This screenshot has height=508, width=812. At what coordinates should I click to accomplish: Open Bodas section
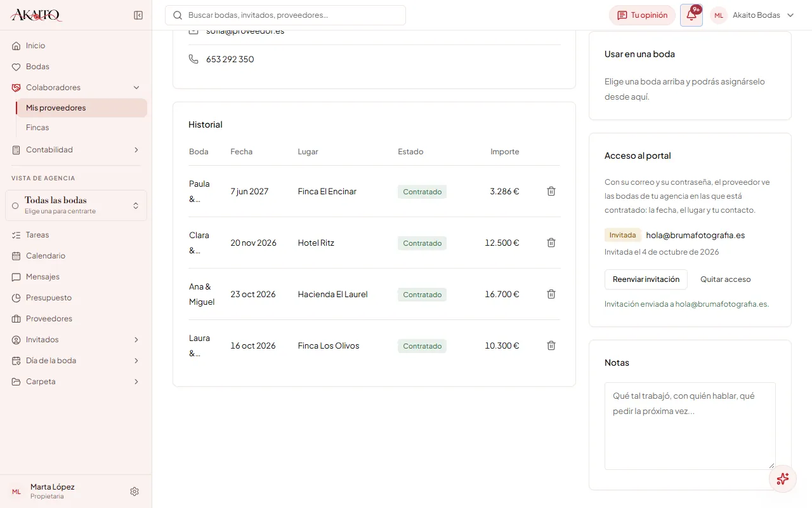click(76, 67)
